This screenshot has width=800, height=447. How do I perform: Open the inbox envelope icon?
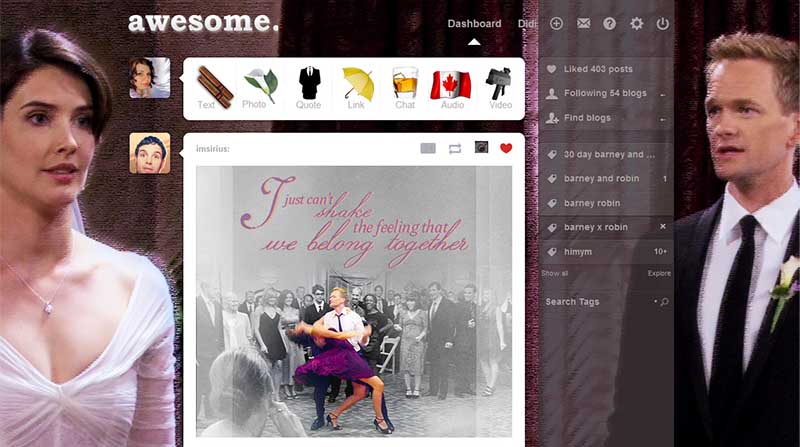point(583,23)
